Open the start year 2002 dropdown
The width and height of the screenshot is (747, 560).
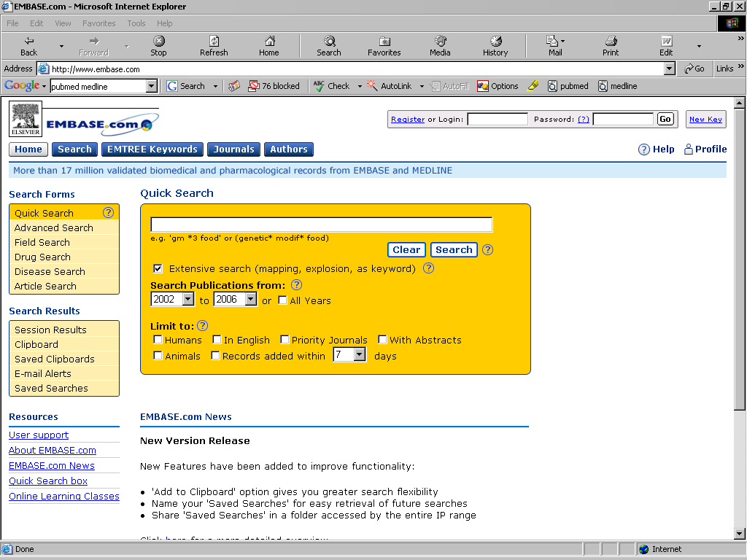pos(188,299)
